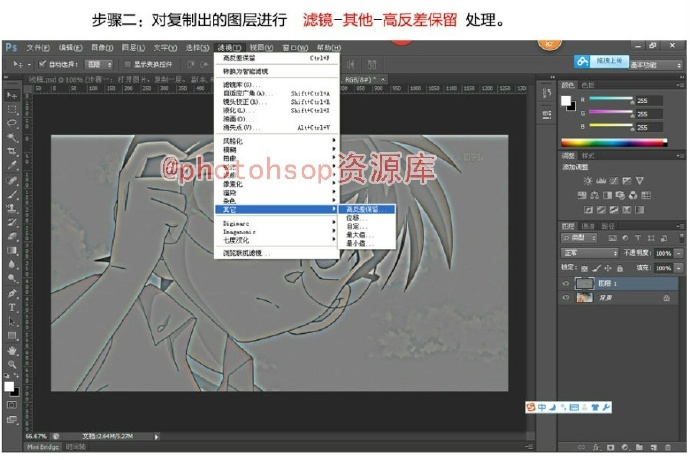Toggle Quick Mask mode icon
Viewport: 690px width, 460px height.
tap(12, 405)
